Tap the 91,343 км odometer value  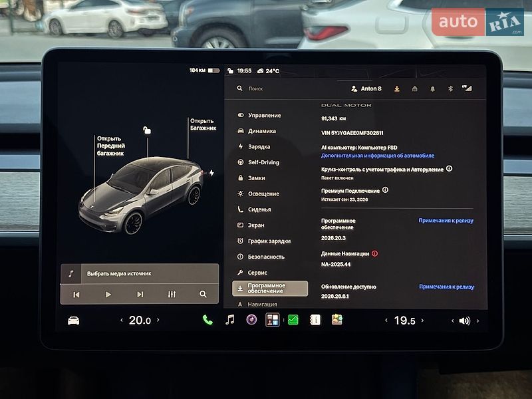coord(334,118)
